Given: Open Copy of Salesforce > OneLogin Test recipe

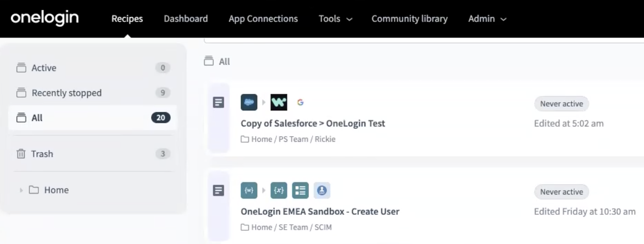Looking at the screenshot, I should tap(313, 124).
